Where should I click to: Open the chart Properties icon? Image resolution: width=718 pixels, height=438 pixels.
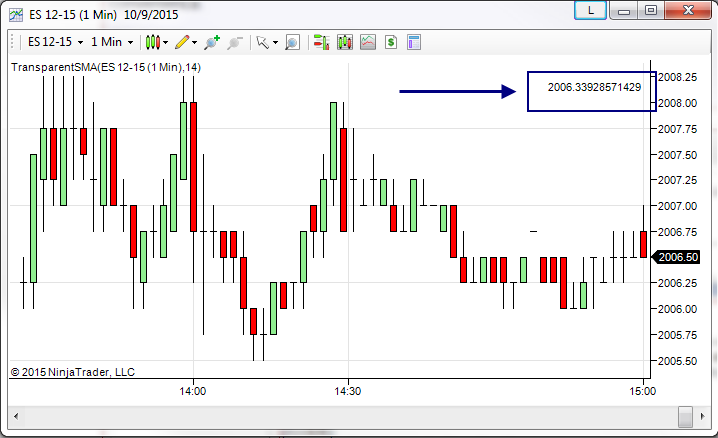tap(413, 42)
